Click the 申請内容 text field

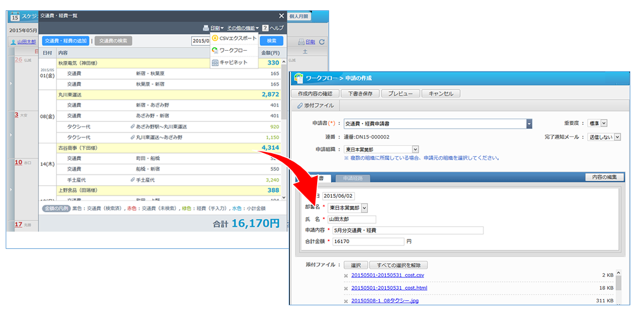pos(408,230)
